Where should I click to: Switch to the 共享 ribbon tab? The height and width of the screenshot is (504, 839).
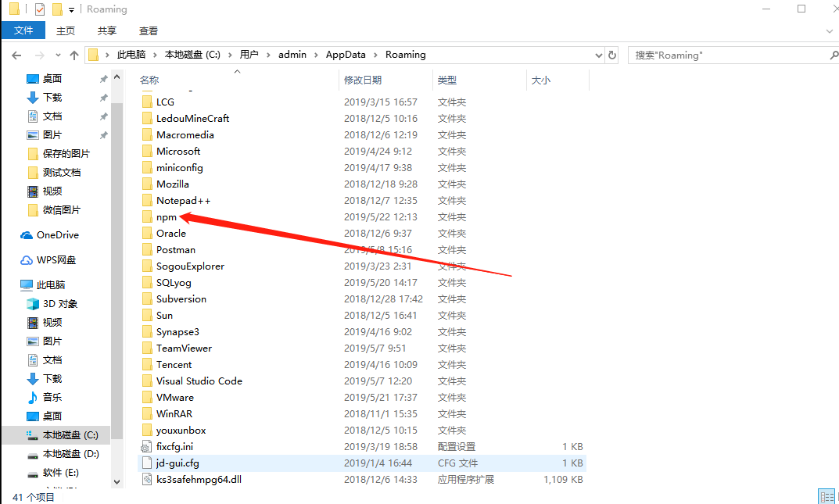107,31
